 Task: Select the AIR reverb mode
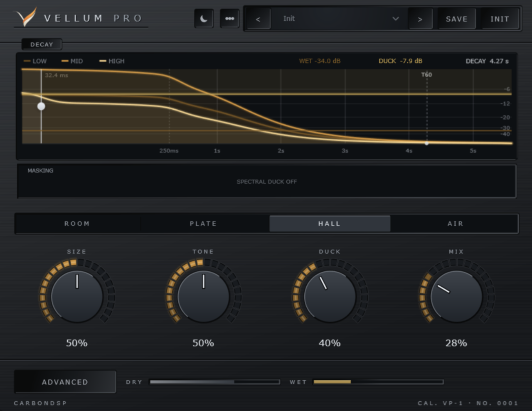pos(455,224)
